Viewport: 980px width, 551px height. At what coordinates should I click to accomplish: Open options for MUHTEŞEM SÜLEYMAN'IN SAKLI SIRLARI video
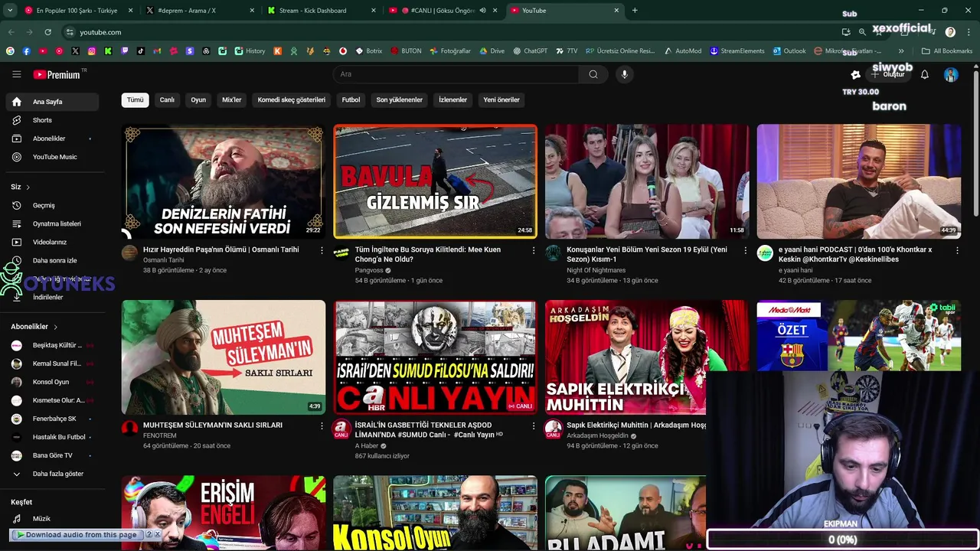point(322,425)
